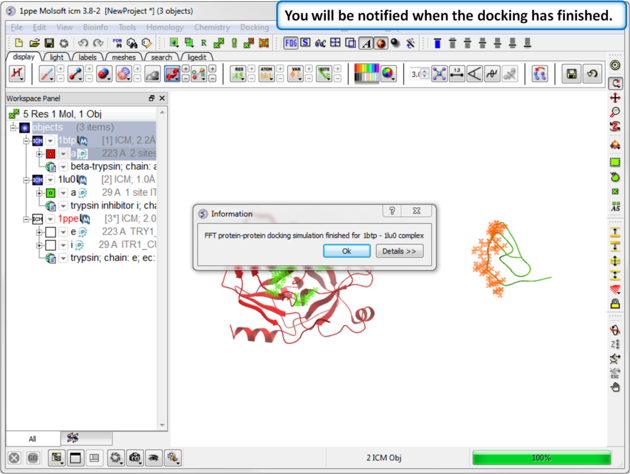
Task: Click the save floppy icon in the main toolbar
Action: [49, 44]
